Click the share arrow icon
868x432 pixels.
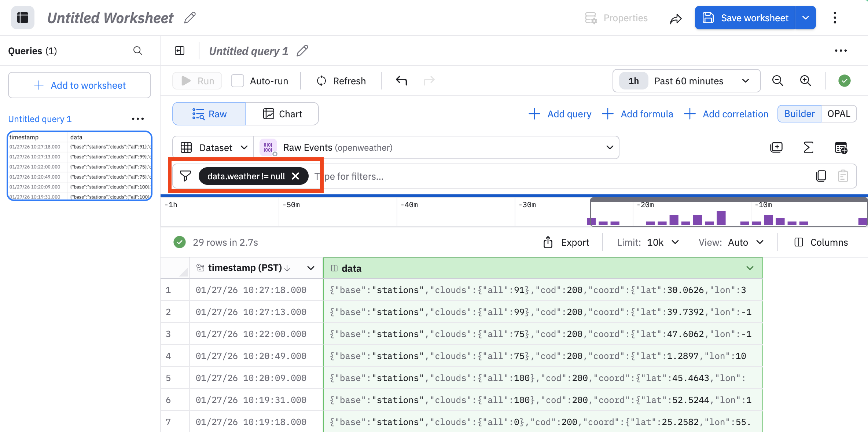pos(676,18)
